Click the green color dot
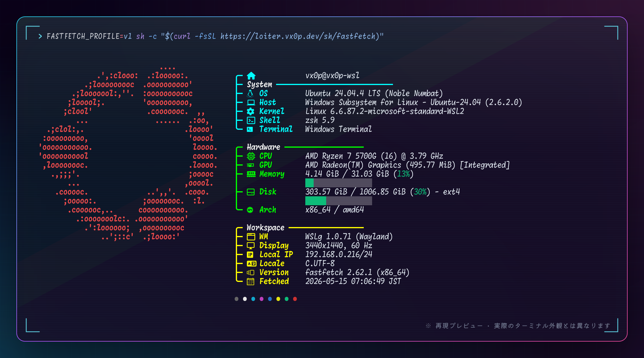The image size is (644, 358). [287, 299]
